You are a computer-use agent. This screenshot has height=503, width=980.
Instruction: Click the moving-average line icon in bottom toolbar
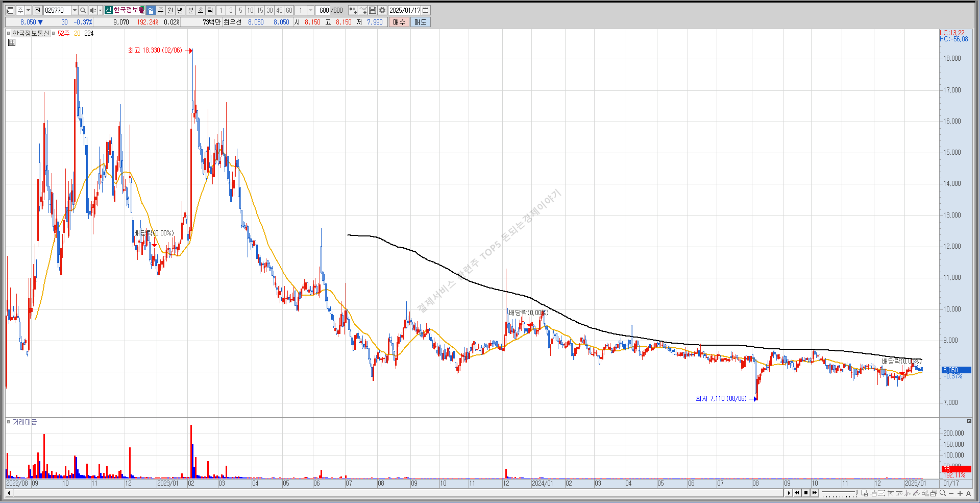tap(899, 493)
